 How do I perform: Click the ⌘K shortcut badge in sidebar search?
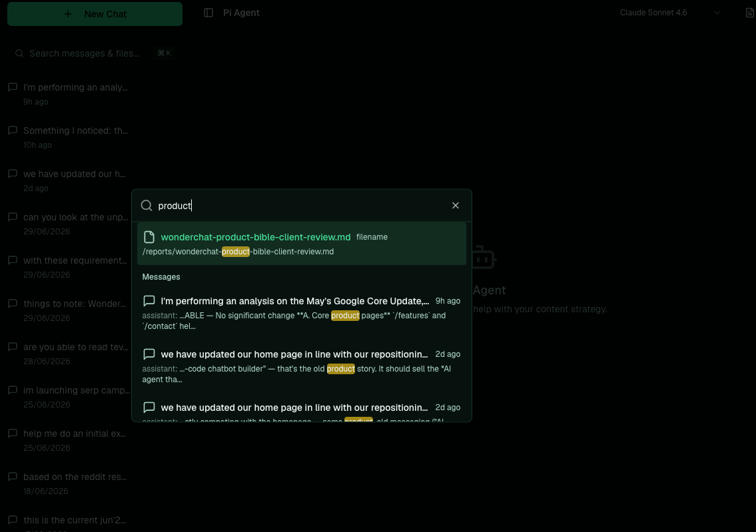pyautogui.click(x=164, y=53)
